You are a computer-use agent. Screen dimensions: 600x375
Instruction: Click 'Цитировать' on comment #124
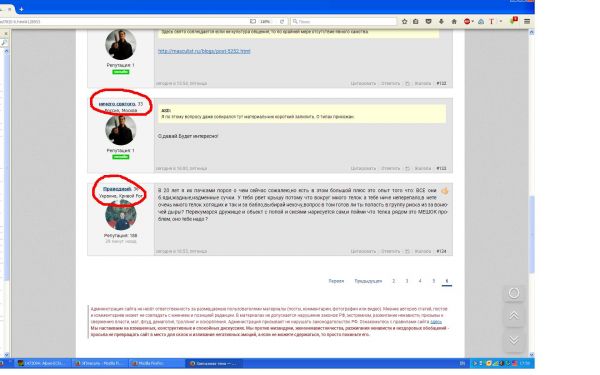363,251
